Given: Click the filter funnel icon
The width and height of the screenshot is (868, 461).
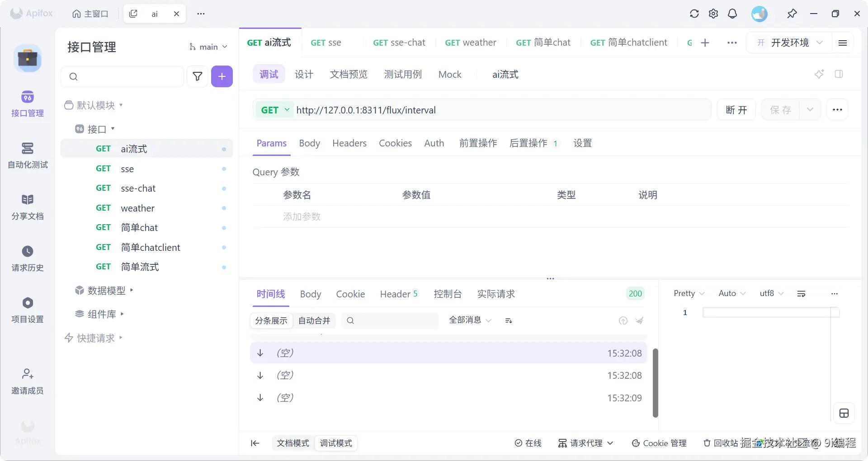Looking at the screenshot, I should click(x=198, y=76).
